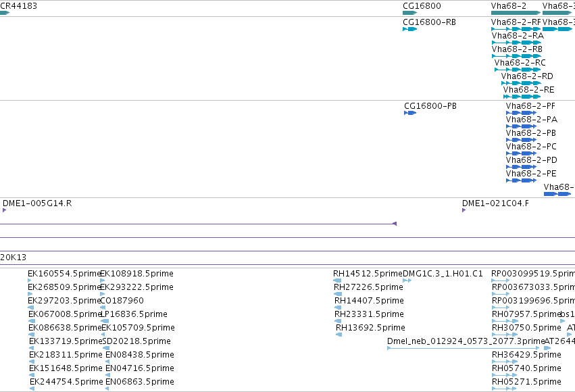Click the CG16800-PB protein feature
This screenshot has height=392, width=575.
tap(410, 113)
